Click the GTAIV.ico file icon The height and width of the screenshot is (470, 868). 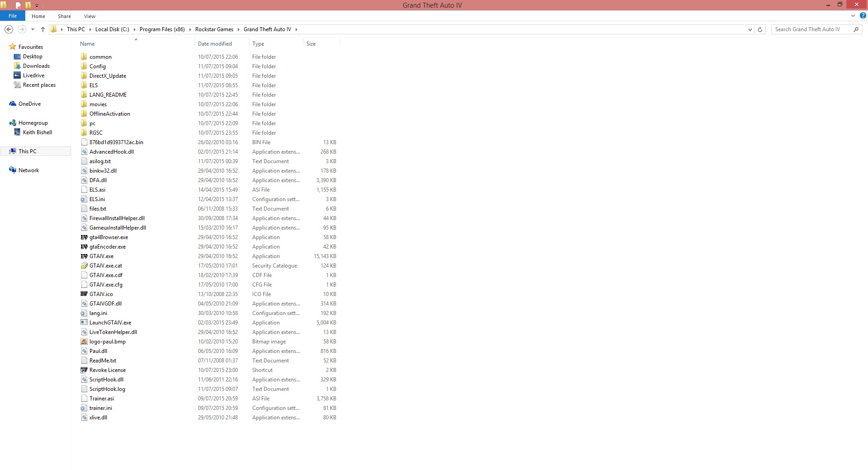[84, 294]
